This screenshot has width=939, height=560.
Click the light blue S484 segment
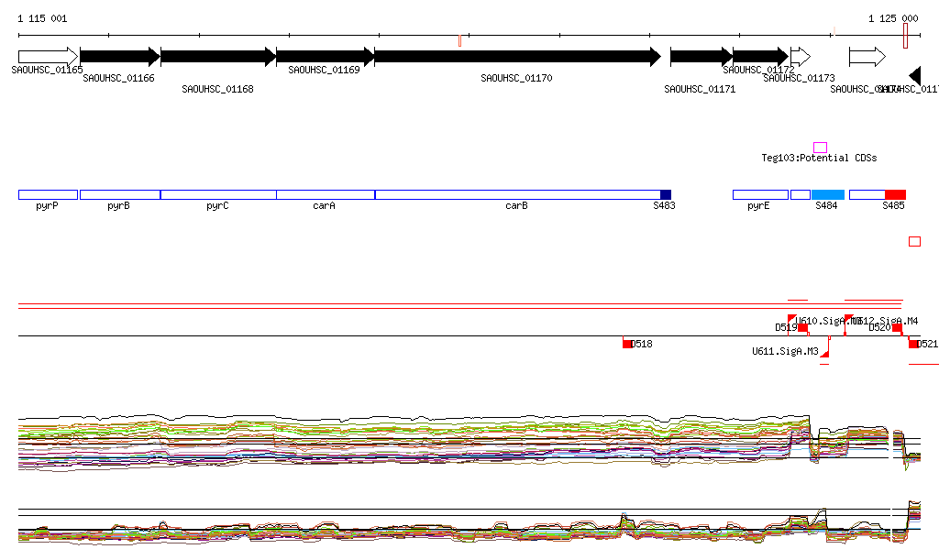[x=827, y=194]
